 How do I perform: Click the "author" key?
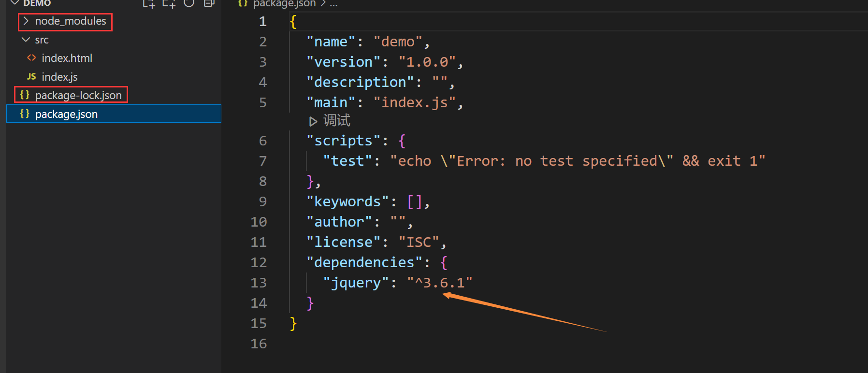pyautogui.click(x=339, y=222)
